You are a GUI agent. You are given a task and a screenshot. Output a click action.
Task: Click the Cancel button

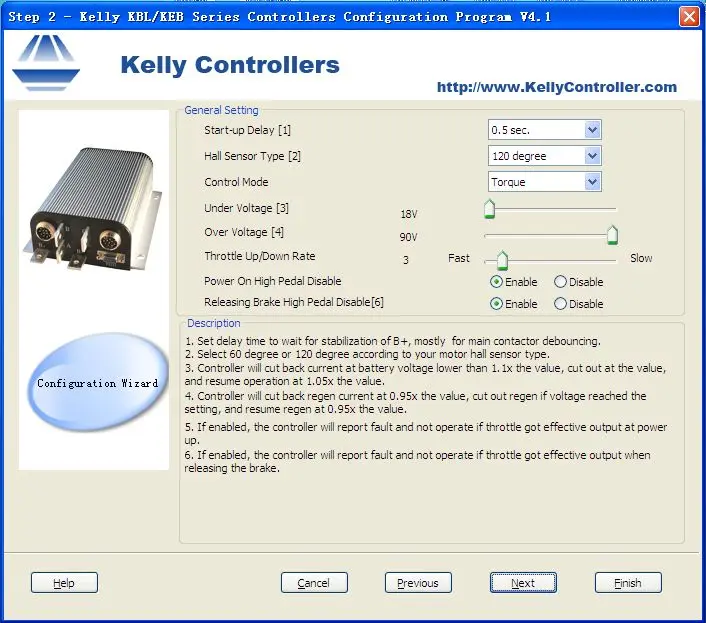[314, 583]
